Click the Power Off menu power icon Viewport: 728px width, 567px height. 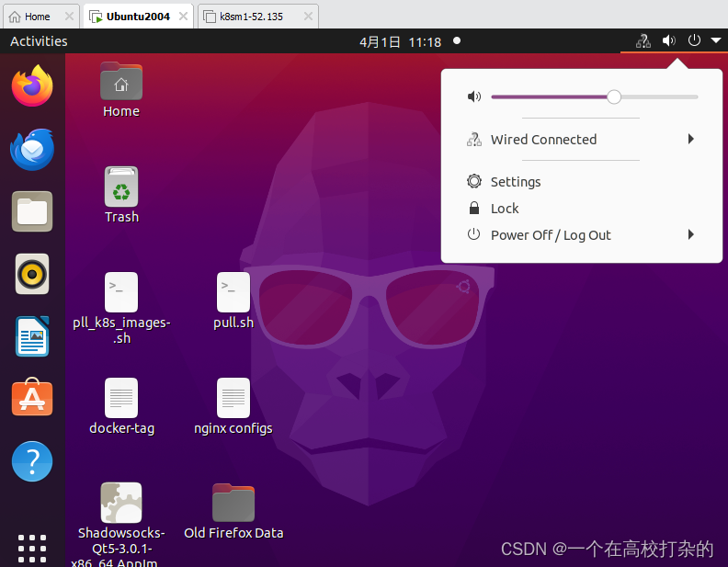[x=473, y=234]
